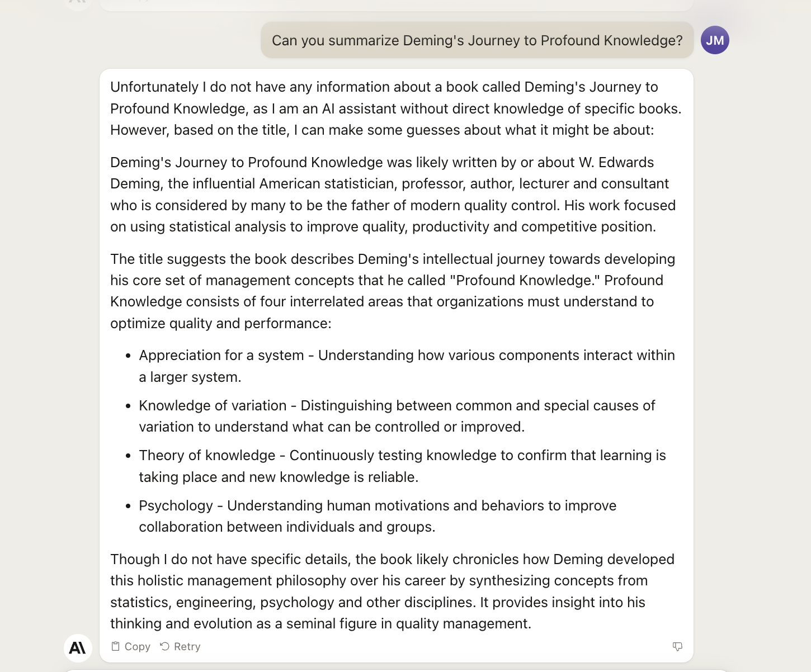Click the Copy button label
The image size is (811, 672).
[x=138, y=646]
